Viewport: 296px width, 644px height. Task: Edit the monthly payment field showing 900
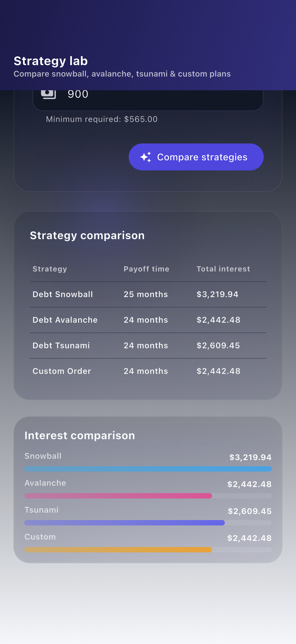[x=148, y=100]
